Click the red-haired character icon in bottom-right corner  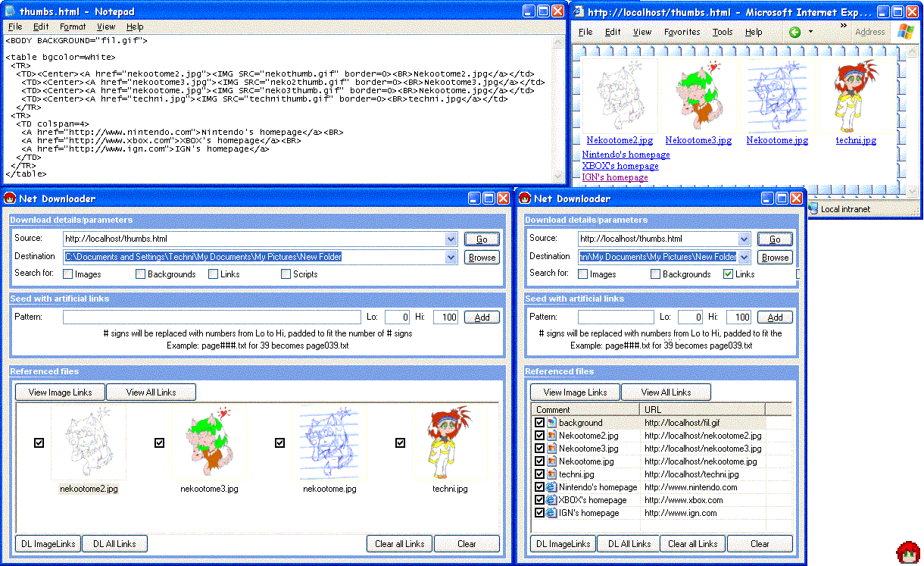coord(907,552)
